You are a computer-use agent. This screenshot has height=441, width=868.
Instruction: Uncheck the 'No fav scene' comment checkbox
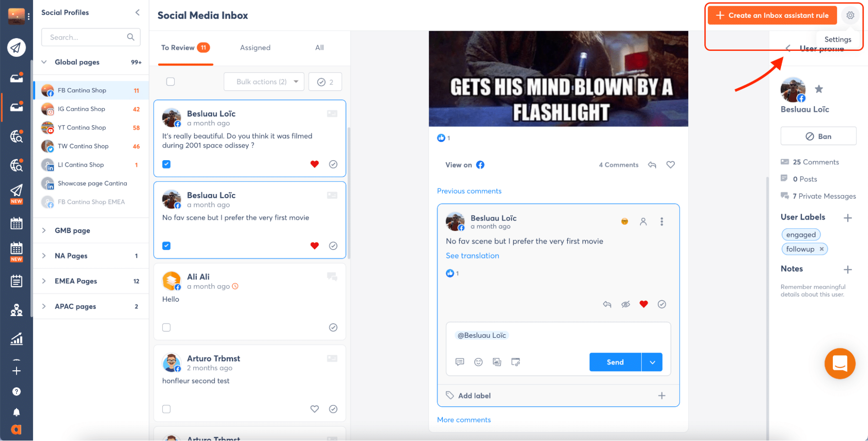click(166, 246)
